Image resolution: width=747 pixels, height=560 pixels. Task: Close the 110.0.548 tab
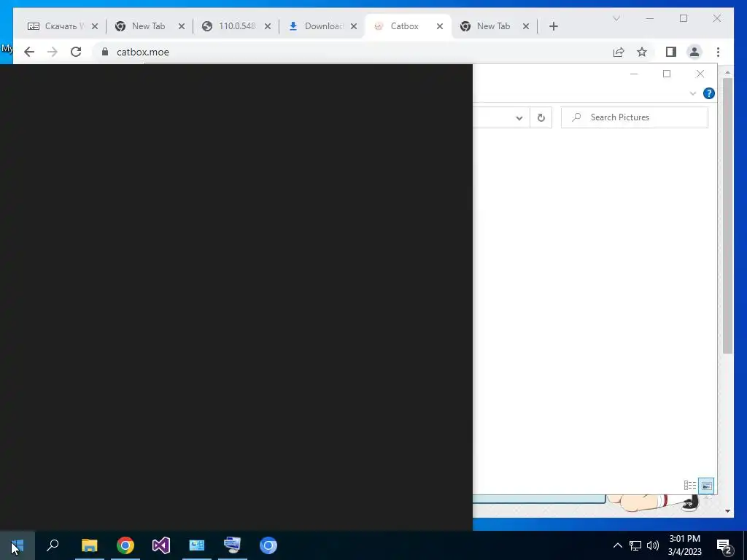[x=268, y=26]
